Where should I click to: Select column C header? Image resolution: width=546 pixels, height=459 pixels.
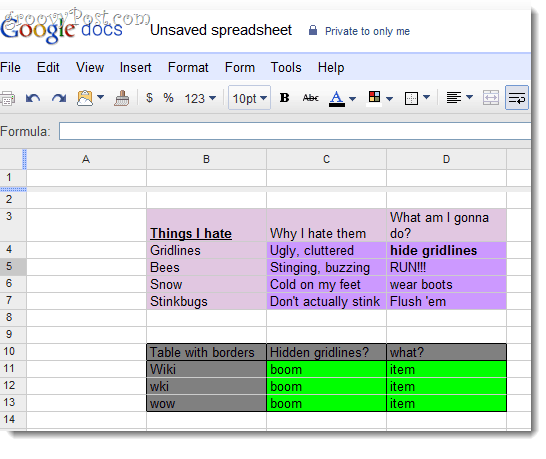pos(326,159)
